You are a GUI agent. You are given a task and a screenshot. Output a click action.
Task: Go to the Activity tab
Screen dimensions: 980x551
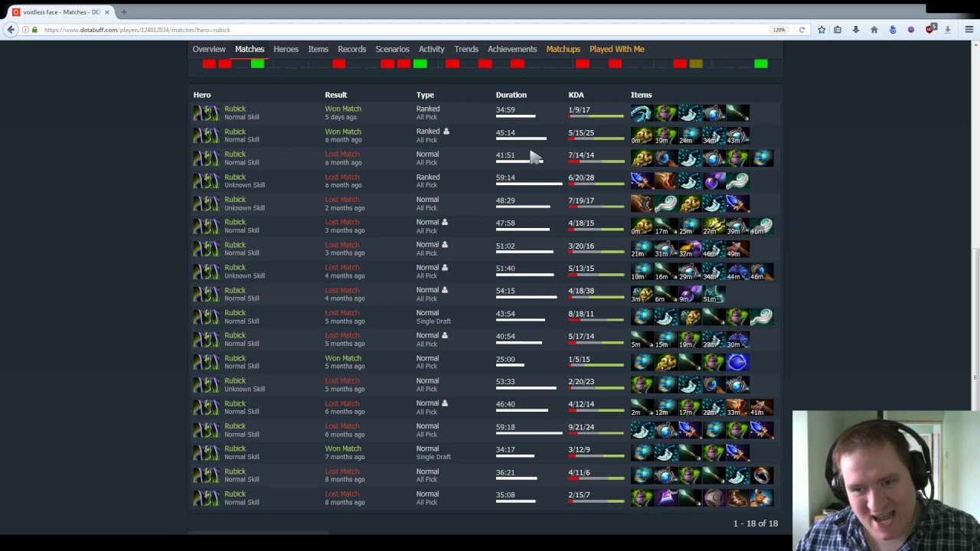tap(431, 49)
